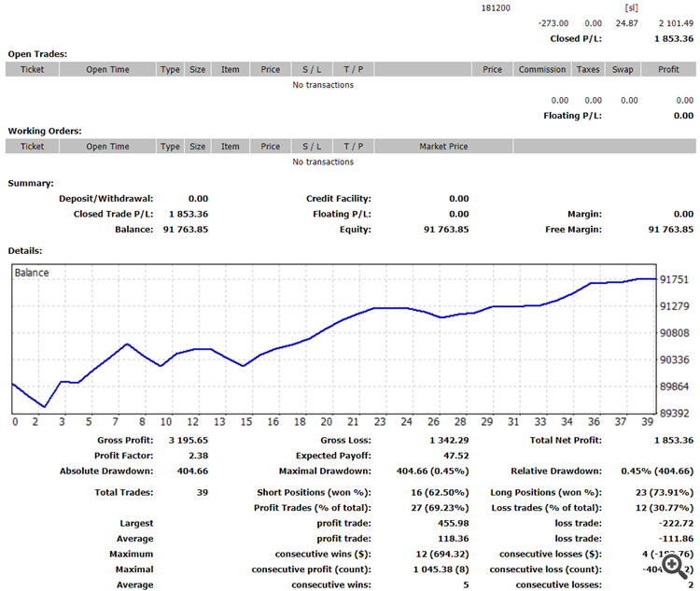Click the chart axis value 89392
The height and width of the screenshot is (591, 700).
[674, 414]
